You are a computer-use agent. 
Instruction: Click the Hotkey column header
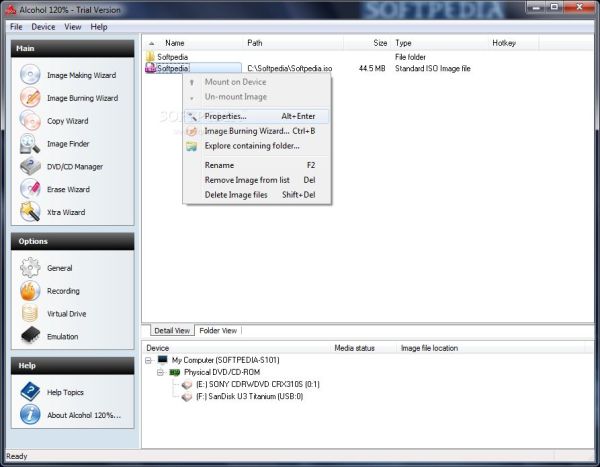[x=514, y=43]
